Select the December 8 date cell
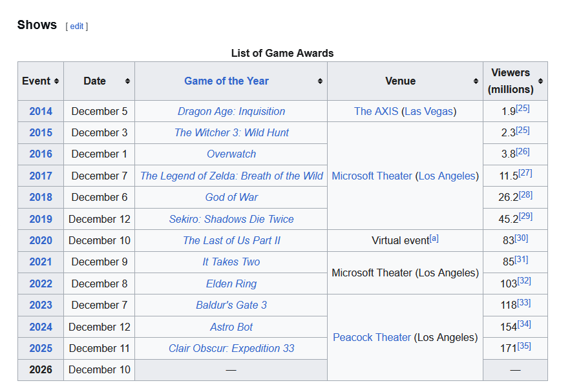 tap(100, 284)
